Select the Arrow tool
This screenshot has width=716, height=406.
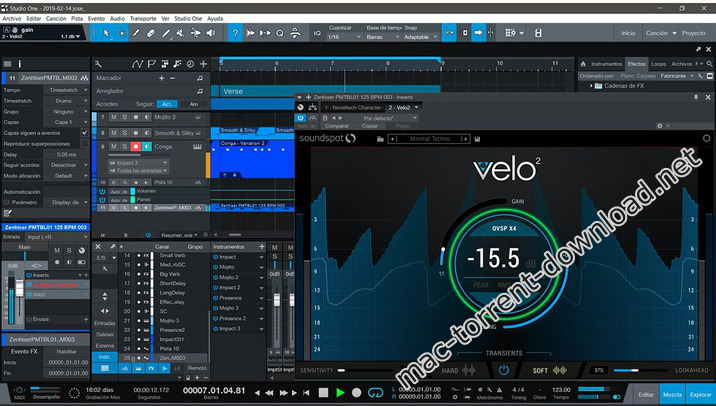coord(106,33)
